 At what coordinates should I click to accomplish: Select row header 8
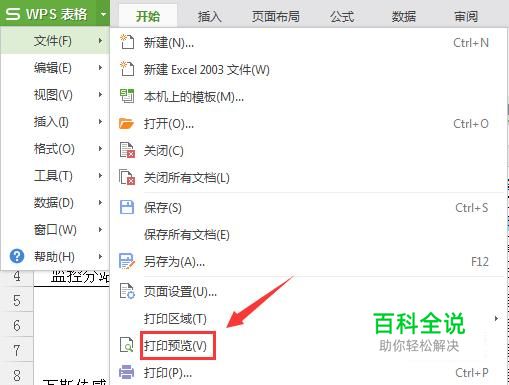click(17, 375)
